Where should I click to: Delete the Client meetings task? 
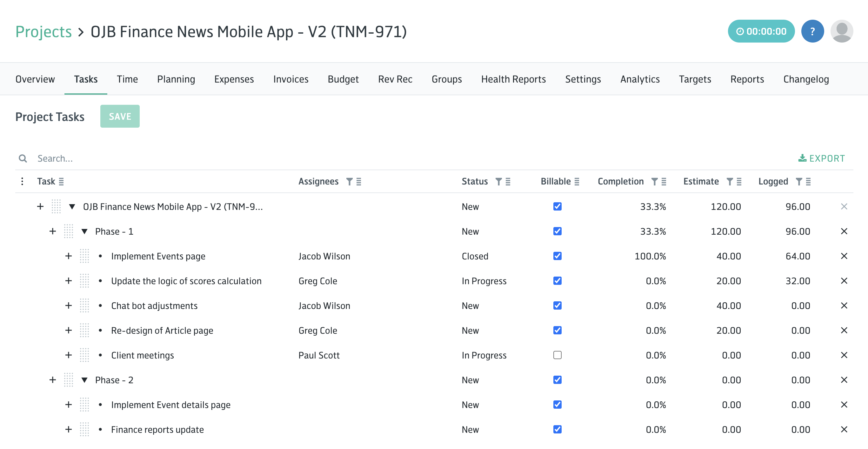(x=844, y=355)
